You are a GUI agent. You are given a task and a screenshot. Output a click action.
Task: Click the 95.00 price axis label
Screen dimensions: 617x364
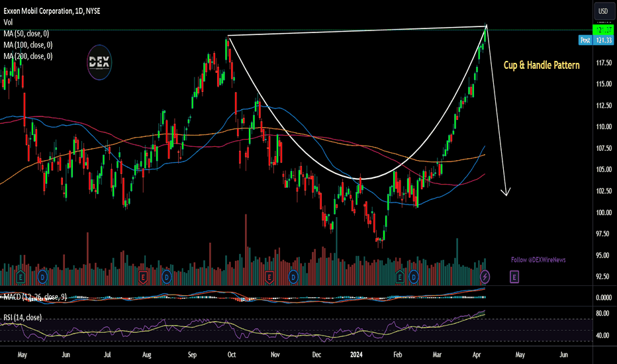tap(604, 255)
